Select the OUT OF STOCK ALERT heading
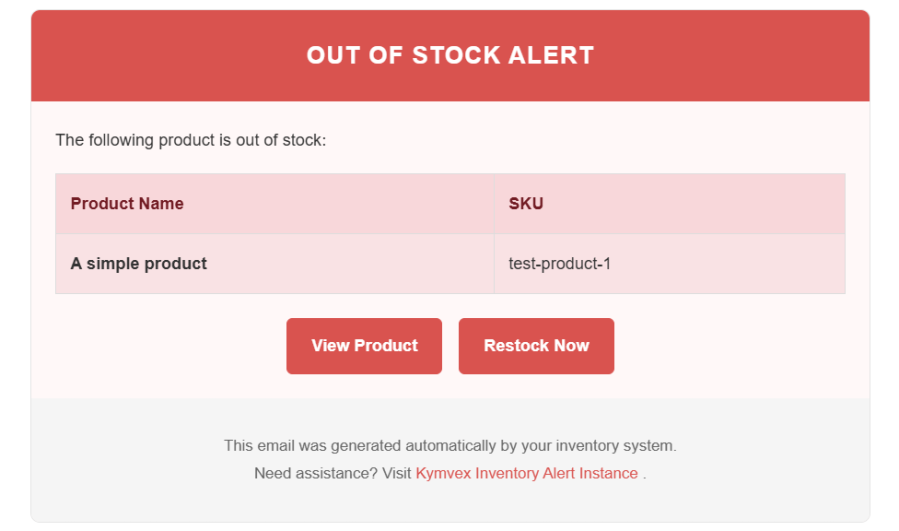The height and width of the screenshot is (531, 899). (x=450, y=55)
